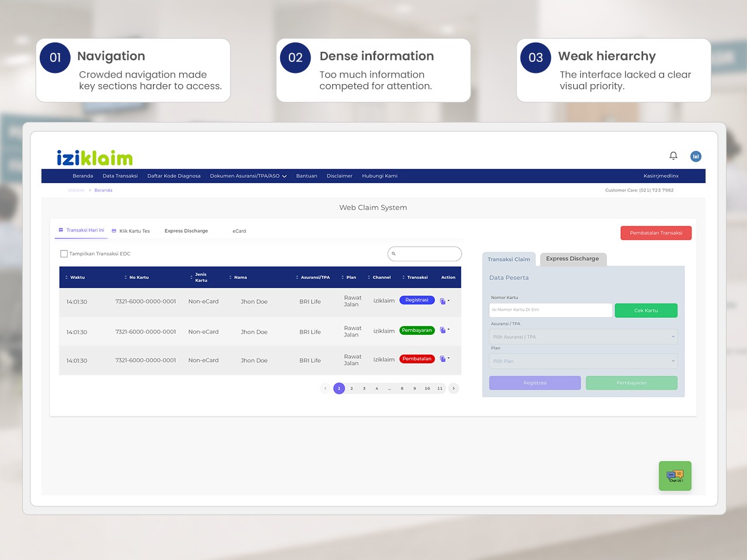Open the Pilih Asuransi / TPA dropdown
The height and width of the screenshot is (560, 747).
click(x=583, y=337)
